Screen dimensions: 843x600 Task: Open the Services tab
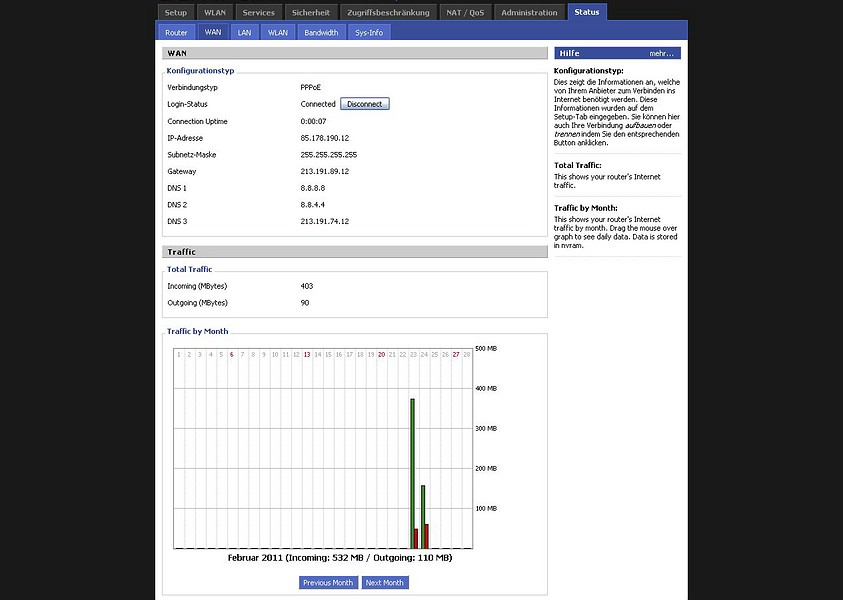coord(258,13)
